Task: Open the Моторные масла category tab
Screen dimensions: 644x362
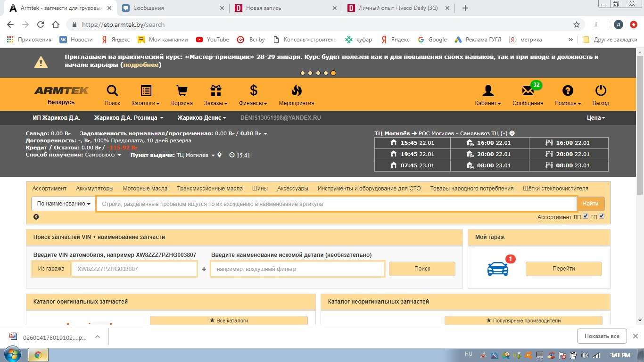Action: pyautogui.click(x=145, y=189)
